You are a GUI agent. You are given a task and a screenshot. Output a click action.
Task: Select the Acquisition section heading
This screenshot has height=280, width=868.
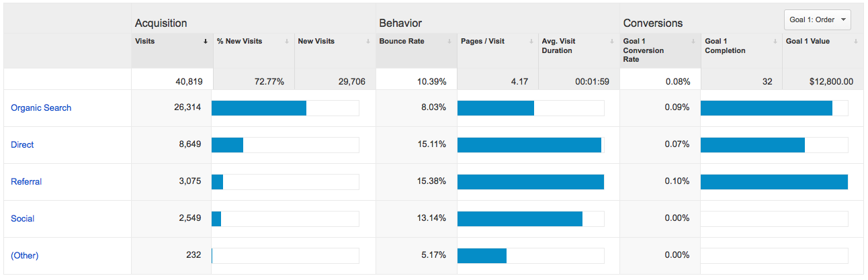coord(161,24)
